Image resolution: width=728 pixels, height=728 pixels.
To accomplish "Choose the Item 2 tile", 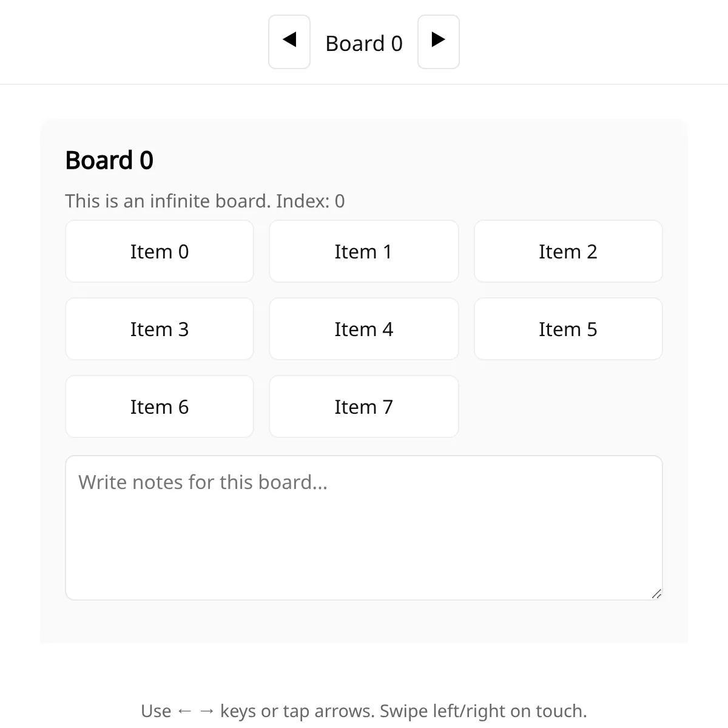I will (x=568, y=251).
